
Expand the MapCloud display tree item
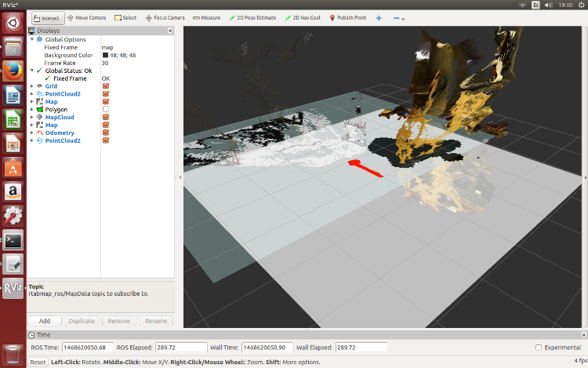[32, 117]
